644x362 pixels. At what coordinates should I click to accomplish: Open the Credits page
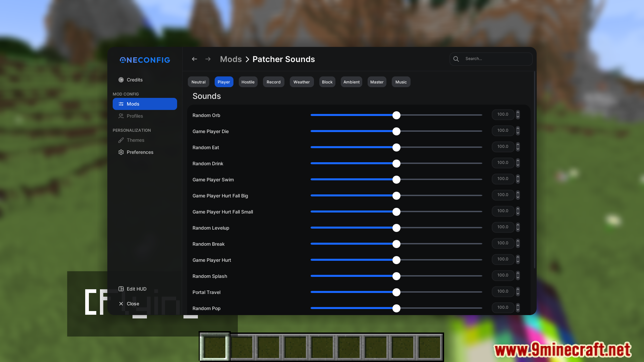[145, 80]
